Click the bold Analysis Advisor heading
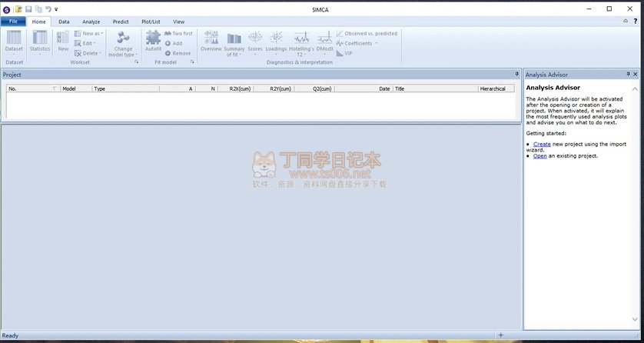The width and height of the screenshot is (644, 343). coord(553,88)
